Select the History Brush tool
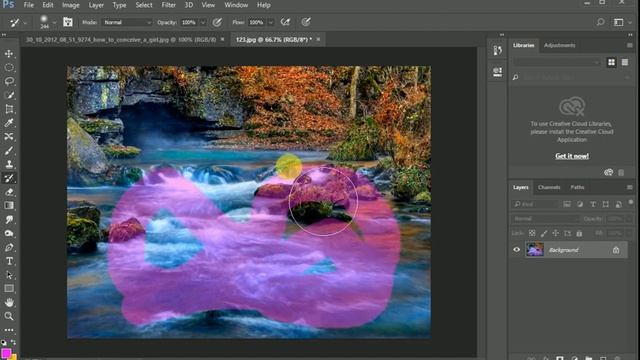Viewport: 640px width, 360px height. [x=9, y=178]
